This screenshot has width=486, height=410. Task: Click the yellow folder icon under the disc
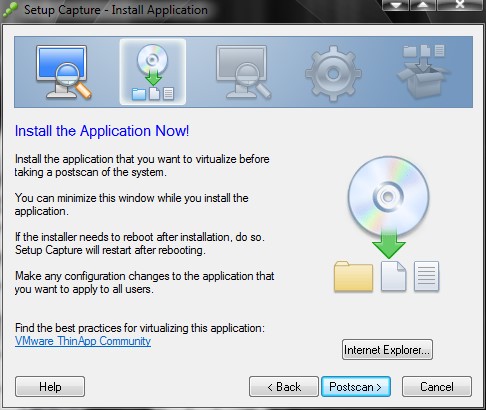tap(353, 277)
